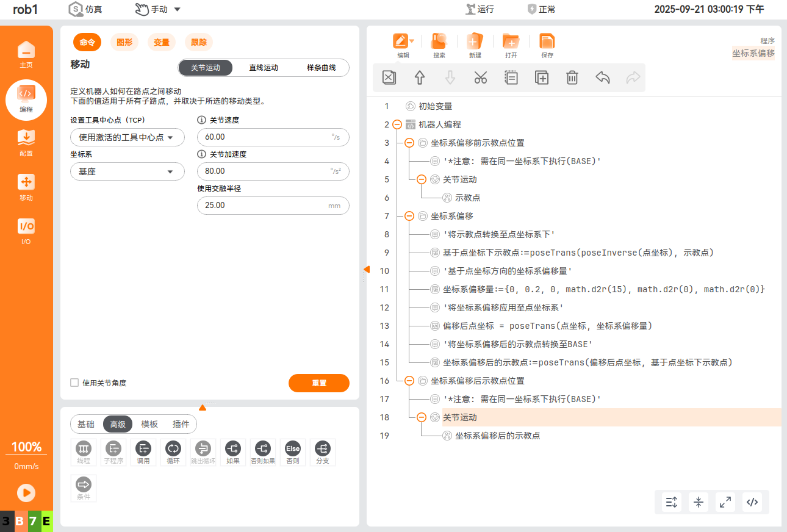Click the undo arrow icon

(602, 77)
